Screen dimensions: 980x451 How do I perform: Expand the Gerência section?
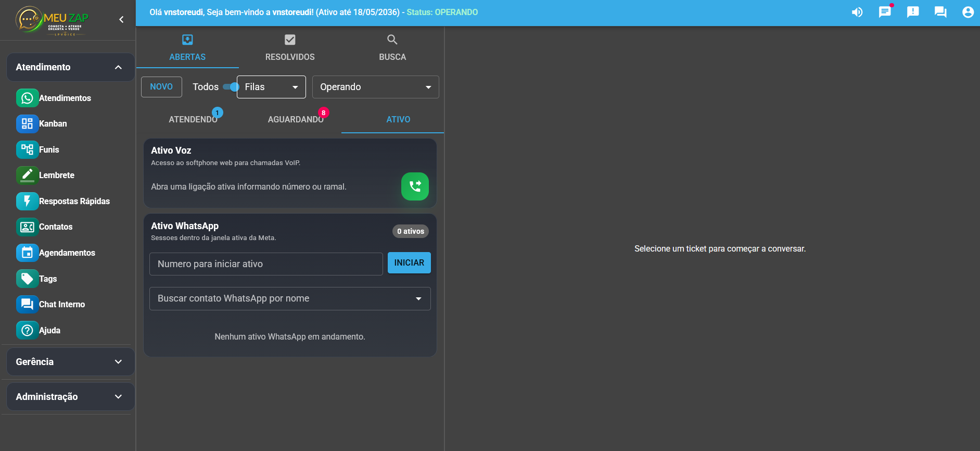pyautogui.click(x=70, y=362)
